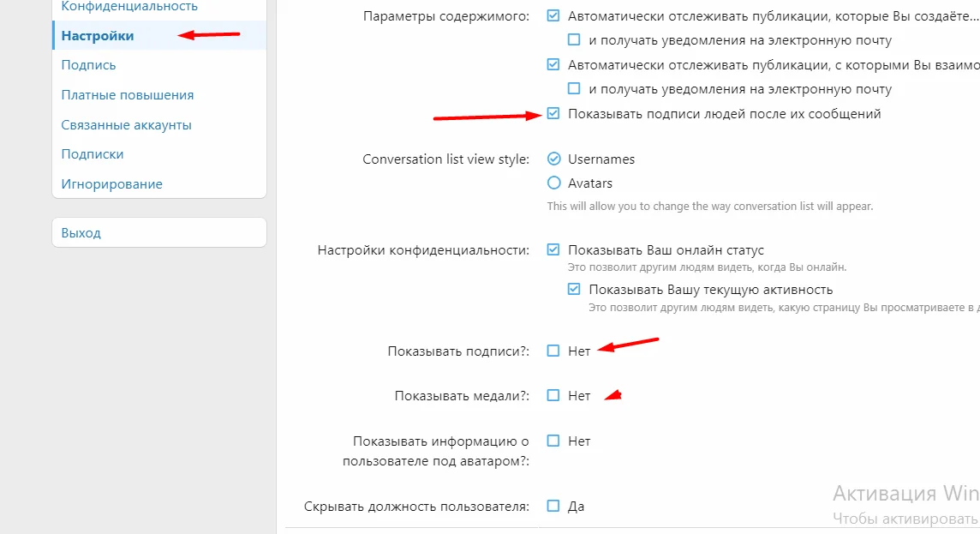Select the Usernames conversation list style
Screen dimensions: 980x534
click(553, 159)
